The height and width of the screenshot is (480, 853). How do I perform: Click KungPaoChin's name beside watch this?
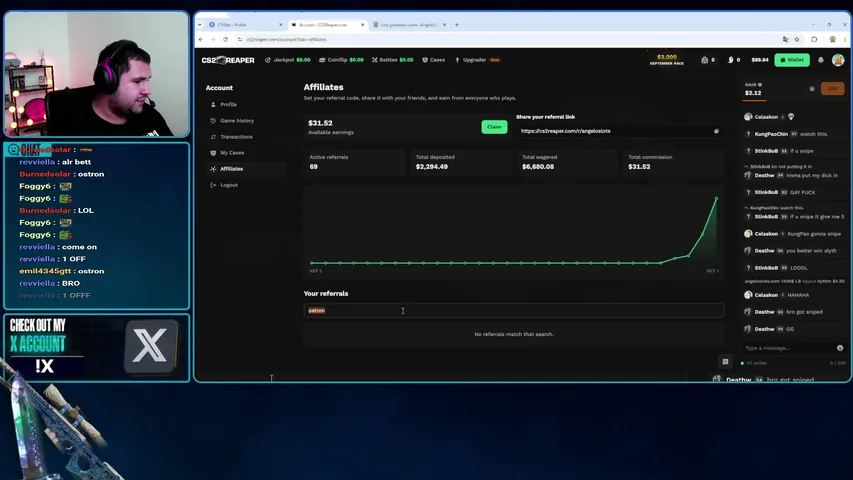[771, 134]
